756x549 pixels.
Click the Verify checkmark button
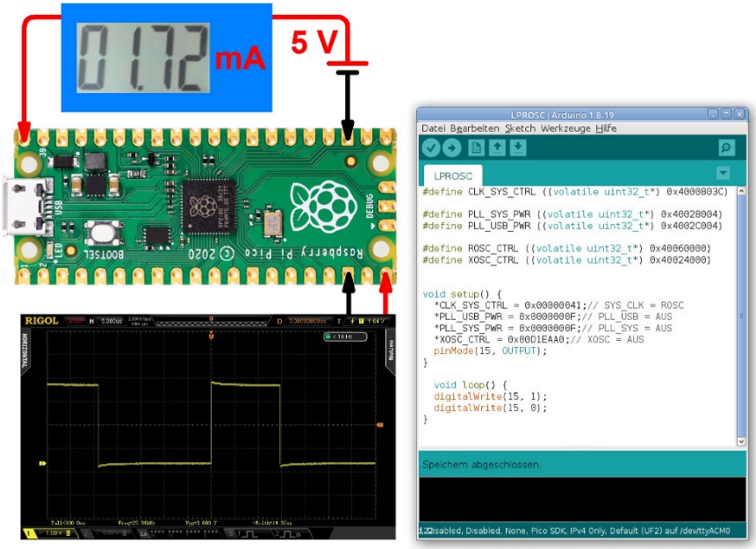tap(431, 148)
